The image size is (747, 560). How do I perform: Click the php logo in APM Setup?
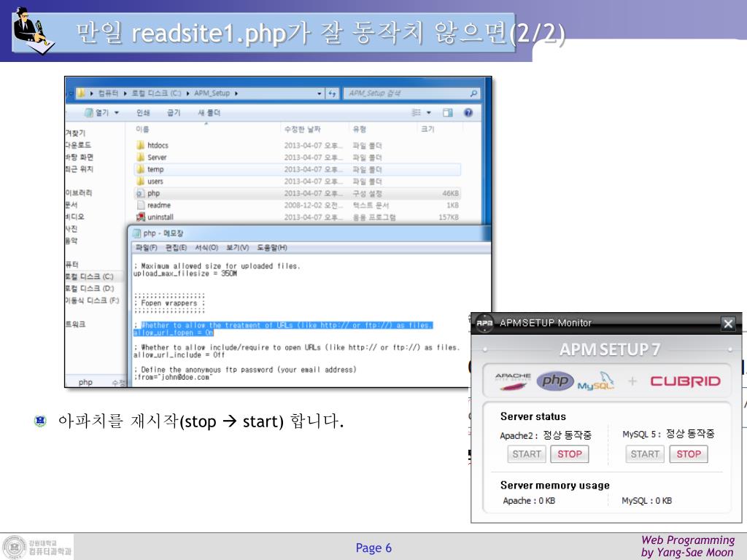pyautogui.click(x=555, y=381)
